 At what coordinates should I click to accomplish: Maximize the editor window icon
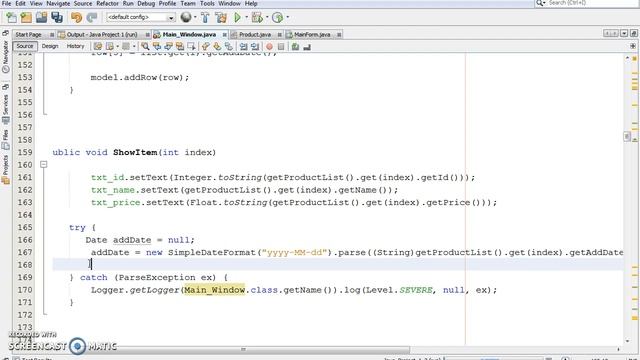pyautogui.click(x=633, y=33)
